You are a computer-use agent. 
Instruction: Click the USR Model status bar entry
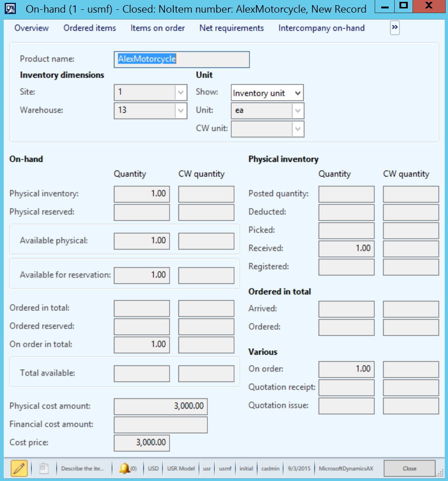click(181, 468)
